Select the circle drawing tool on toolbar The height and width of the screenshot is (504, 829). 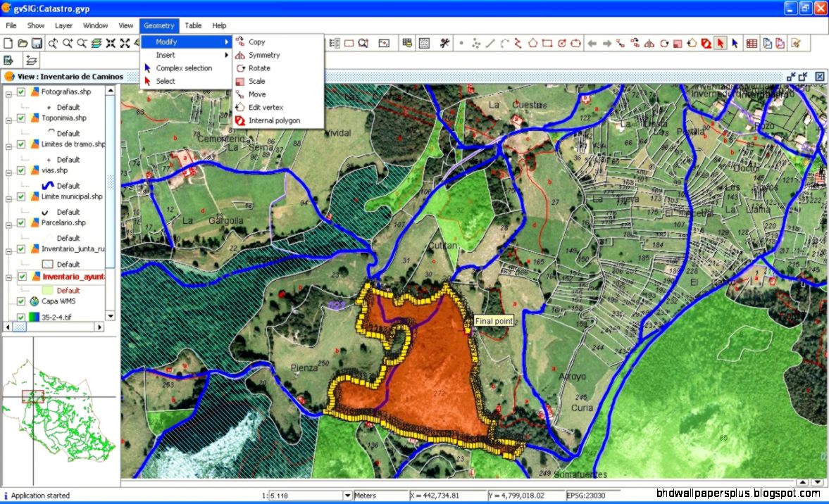(561, 43)
